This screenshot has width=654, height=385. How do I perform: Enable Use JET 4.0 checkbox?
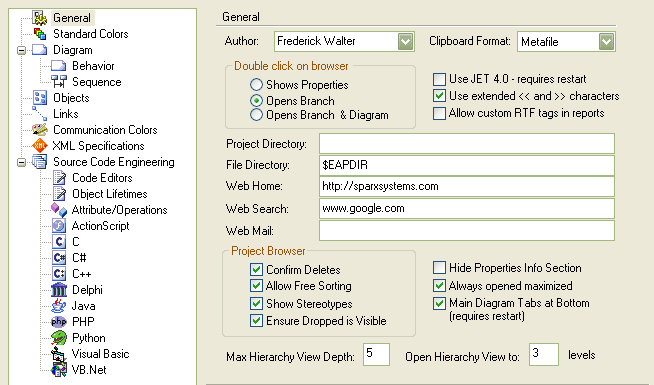[439, 79]
